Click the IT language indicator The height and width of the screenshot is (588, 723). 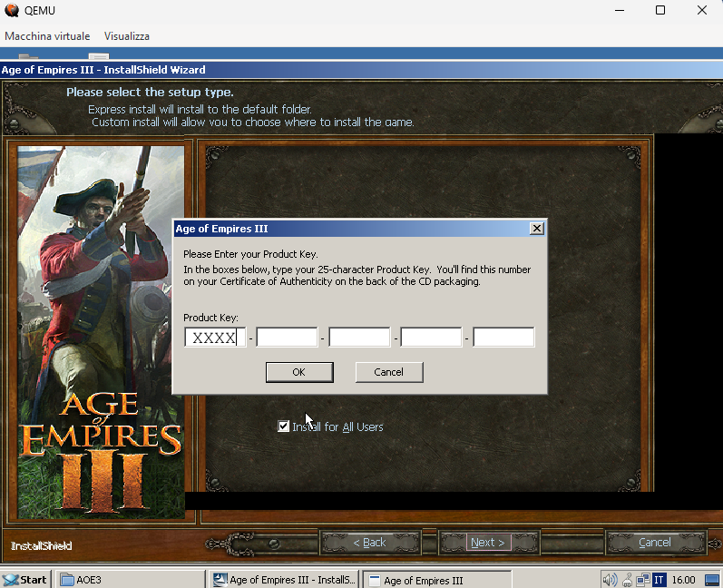tap(659, 580)
